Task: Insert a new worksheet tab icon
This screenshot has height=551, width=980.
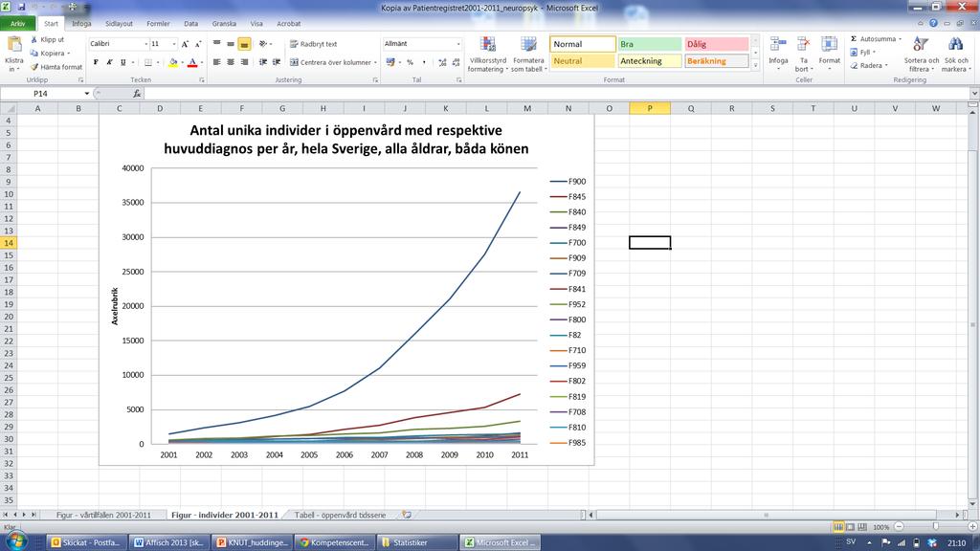Action: pyautogui.click(x=406, y=515)
